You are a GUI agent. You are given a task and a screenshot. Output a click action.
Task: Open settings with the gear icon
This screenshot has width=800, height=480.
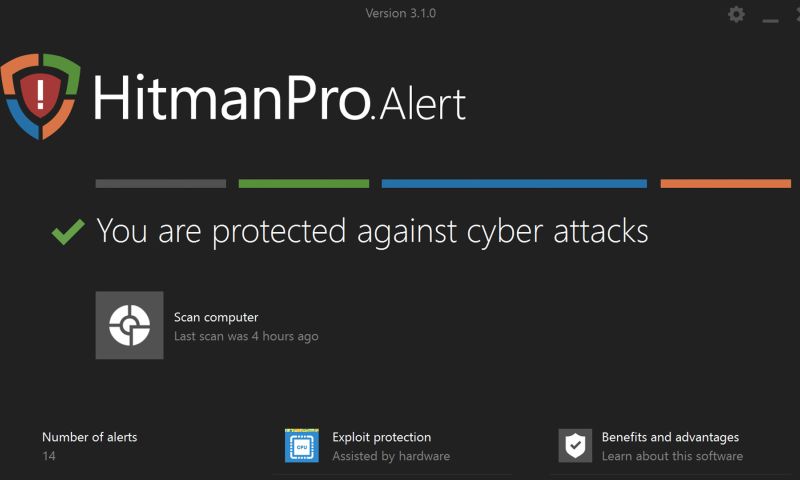coord(736,14)
